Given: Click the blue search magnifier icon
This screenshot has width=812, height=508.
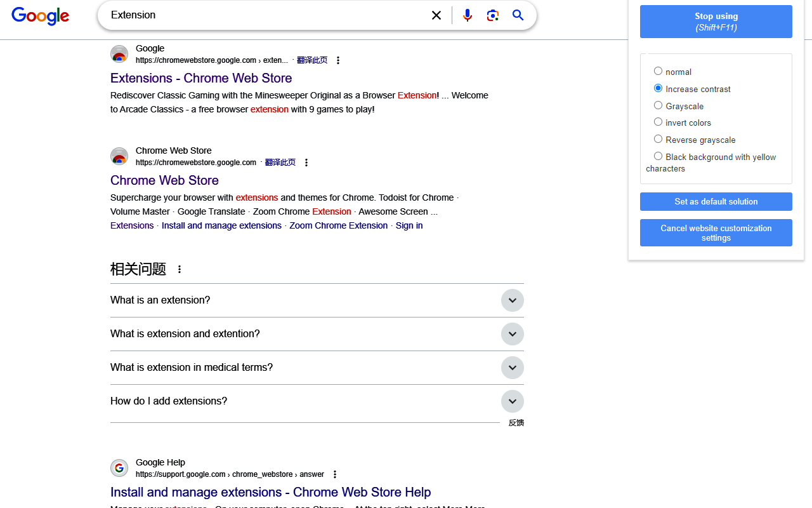Looking at the screenshot, I should tap(518, 15).
